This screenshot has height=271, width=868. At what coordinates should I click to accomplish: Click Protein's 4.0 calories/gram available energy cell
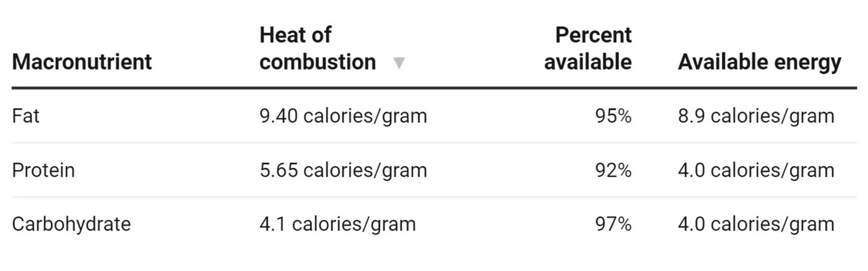756,170
